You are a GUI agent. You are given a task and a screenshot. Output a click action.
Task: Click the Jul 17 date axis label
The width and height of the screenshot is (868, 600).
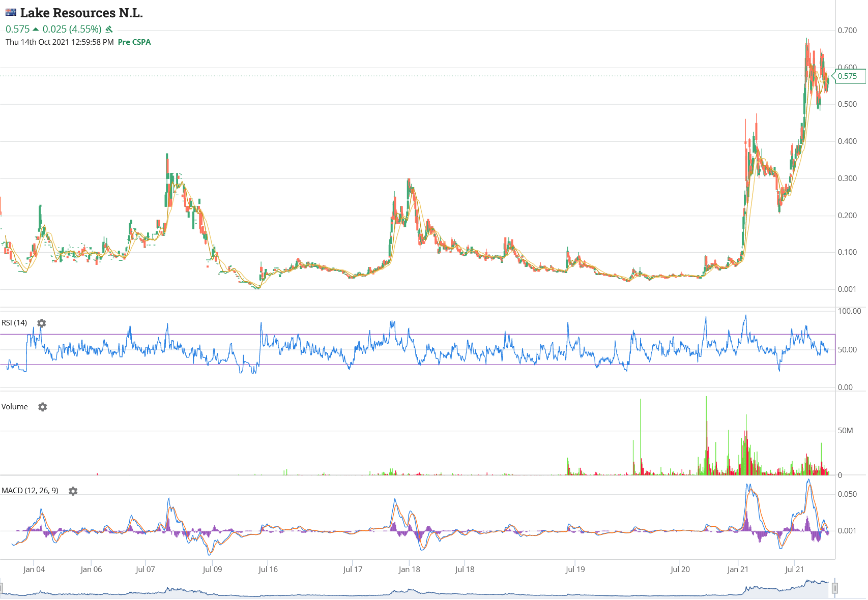[x=353, y=569]
